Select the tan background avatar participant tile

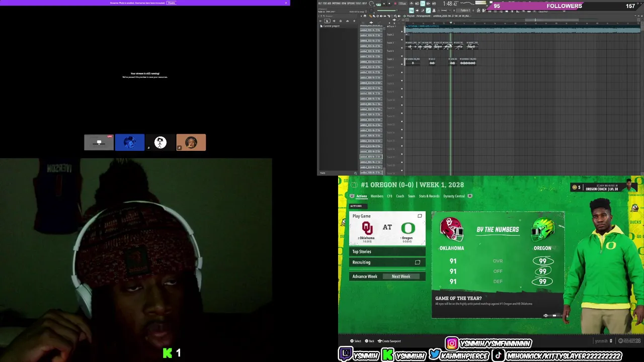[191, 142]
